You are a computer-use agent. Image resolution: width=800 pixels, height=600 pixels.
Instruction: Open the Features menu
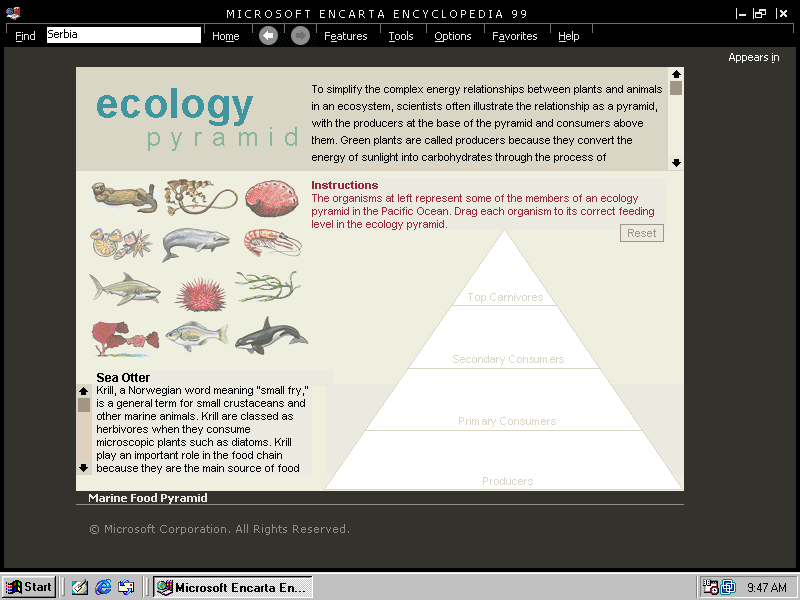click(345, 36)
